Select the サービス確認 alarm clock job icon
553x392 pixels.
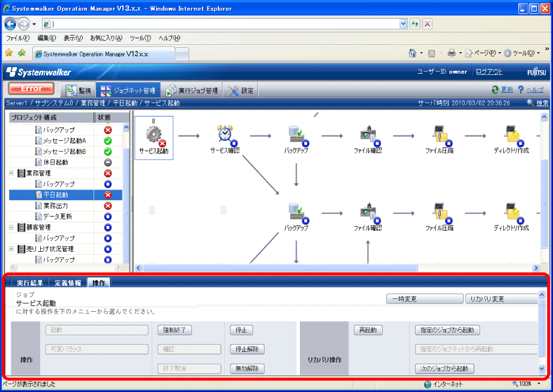click(x=226, y=135)
